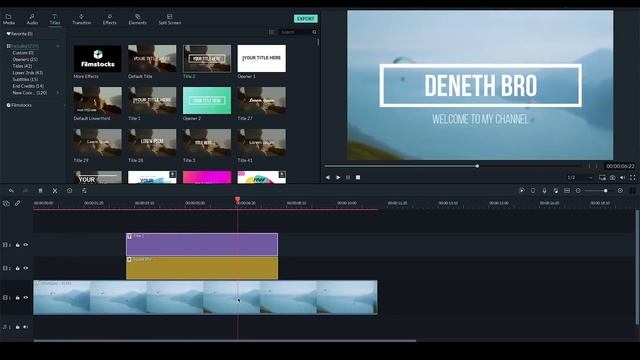Click the timeline zoom slider handle

[605, 191]
